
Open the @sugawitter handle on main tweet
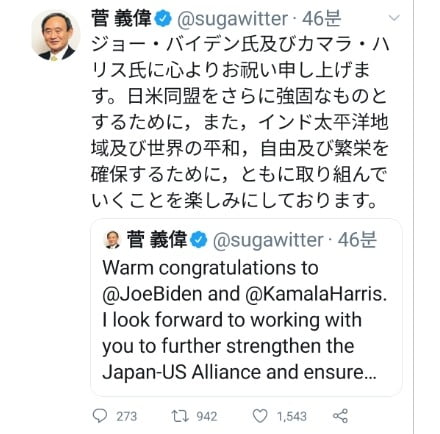tap(232, 19)
